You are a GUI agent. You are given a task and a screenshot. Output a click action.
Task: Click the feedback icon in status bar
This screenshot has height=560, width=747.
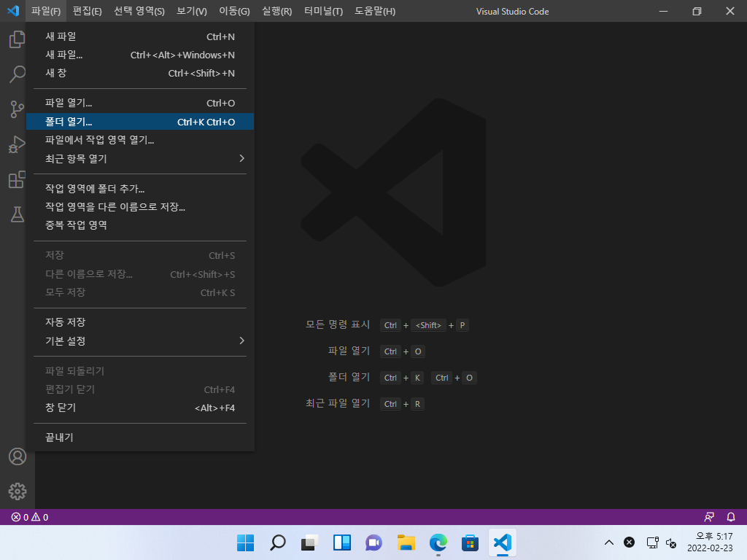709,517
